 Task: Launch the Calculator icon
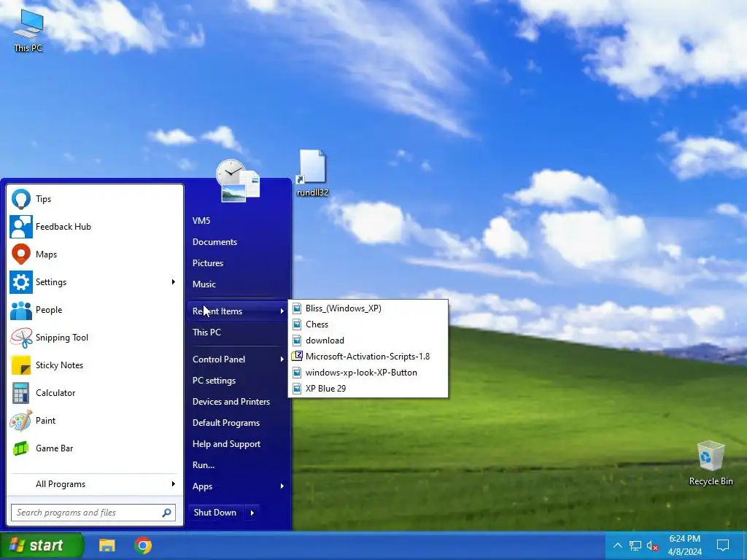pos(21,393)
